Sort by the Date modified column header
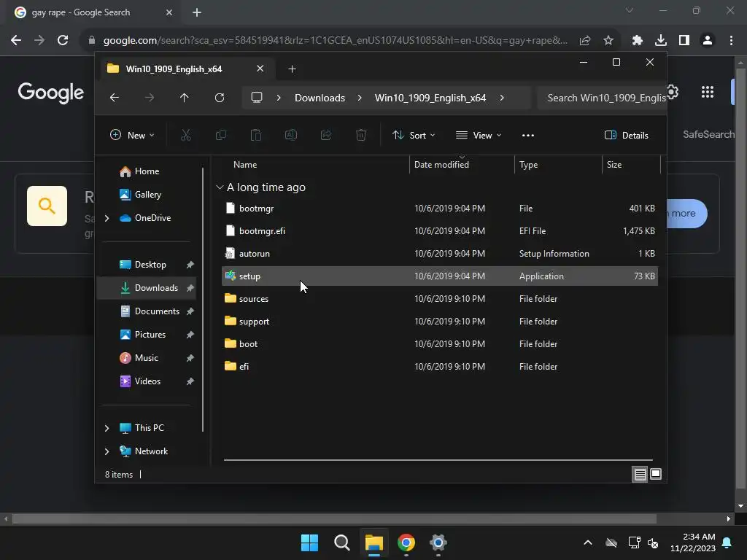The image size is (747, 560). (462, 165)
